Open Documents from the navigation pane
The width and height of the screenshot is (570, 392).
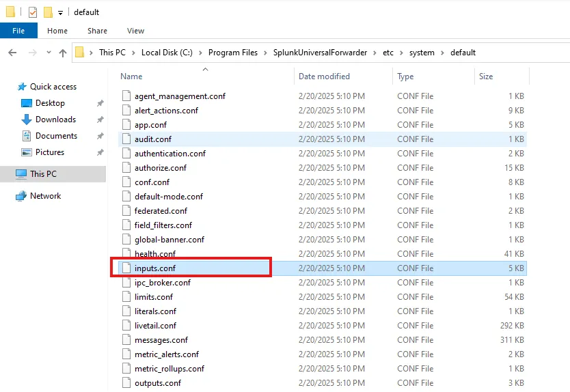point(56,136)
